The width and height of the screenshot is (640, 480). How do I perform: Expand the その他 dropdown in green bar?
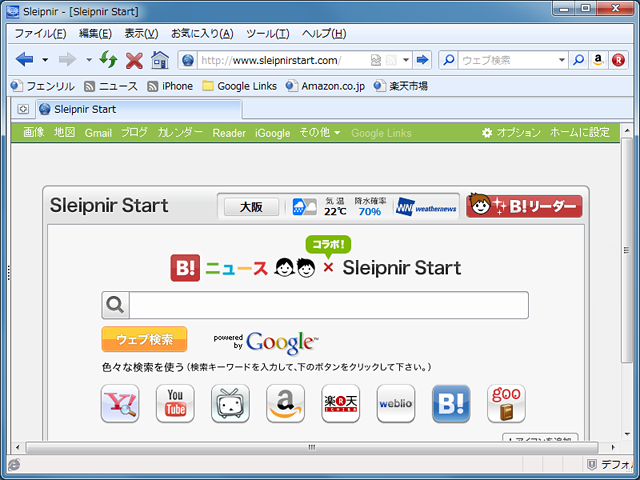pos(320,132)
